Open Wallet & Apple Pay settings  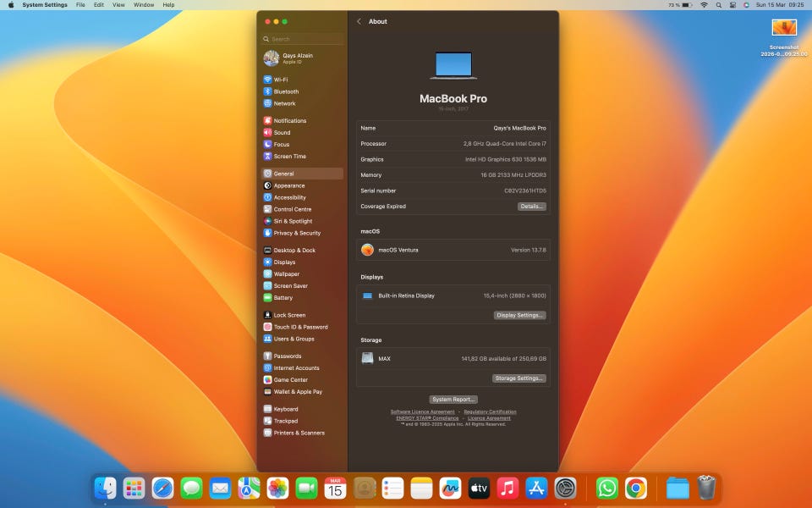[x=297, y=392]
